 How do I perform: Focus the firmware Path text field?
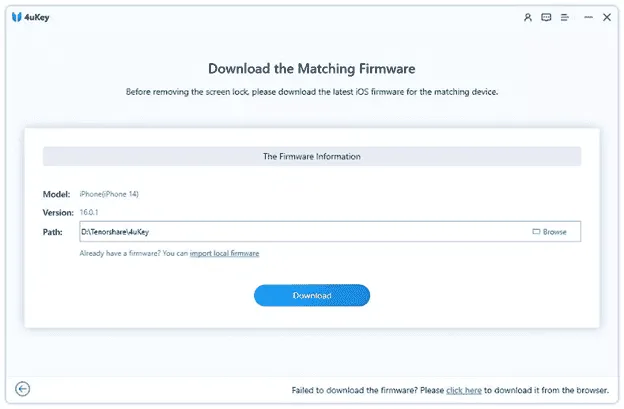pyautogui.click(x=300, y=232)
